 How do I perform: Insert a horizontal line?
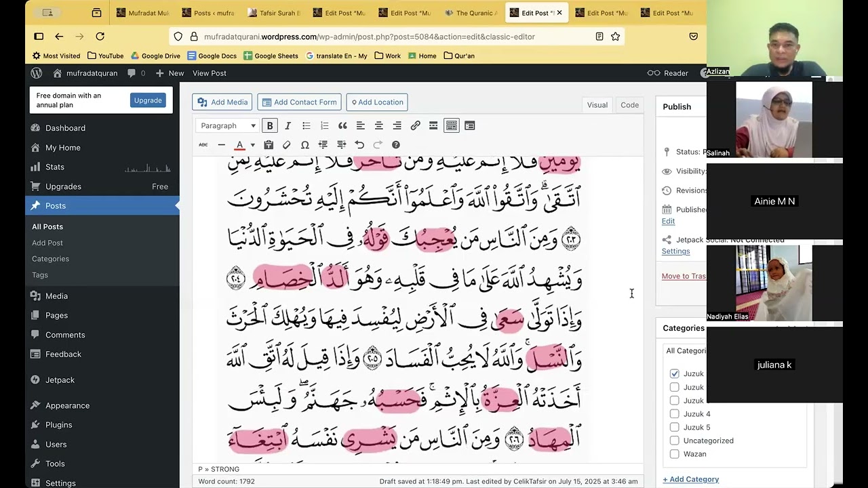221,144
